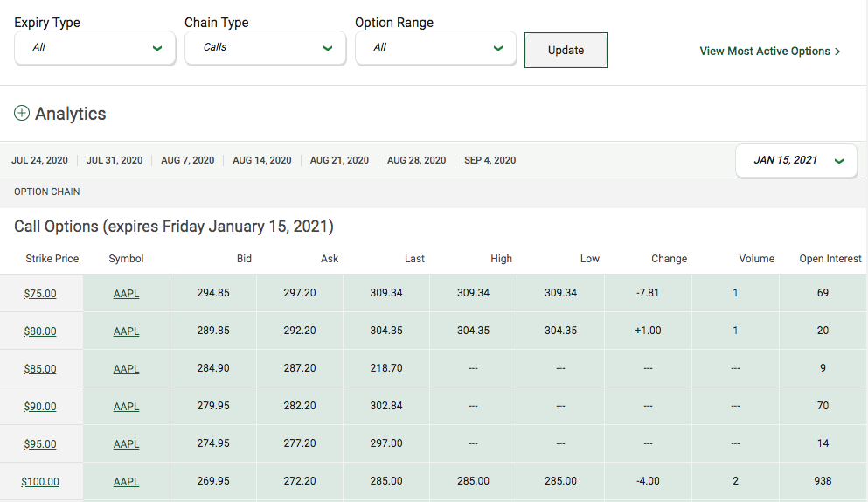Viewport: 868px width, 502px height.
Task: Click the $75.00 strike price link
Action: coord(40,294)
